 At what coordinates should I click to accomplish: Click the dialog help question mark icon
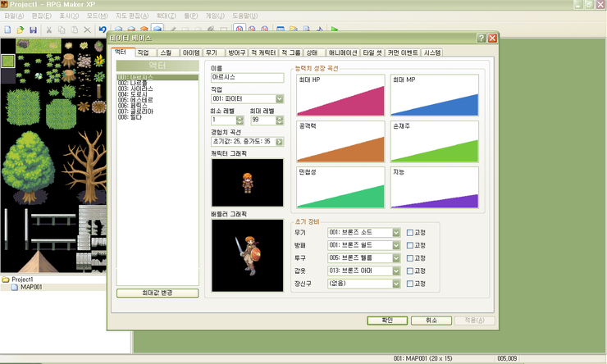(481, 38)
